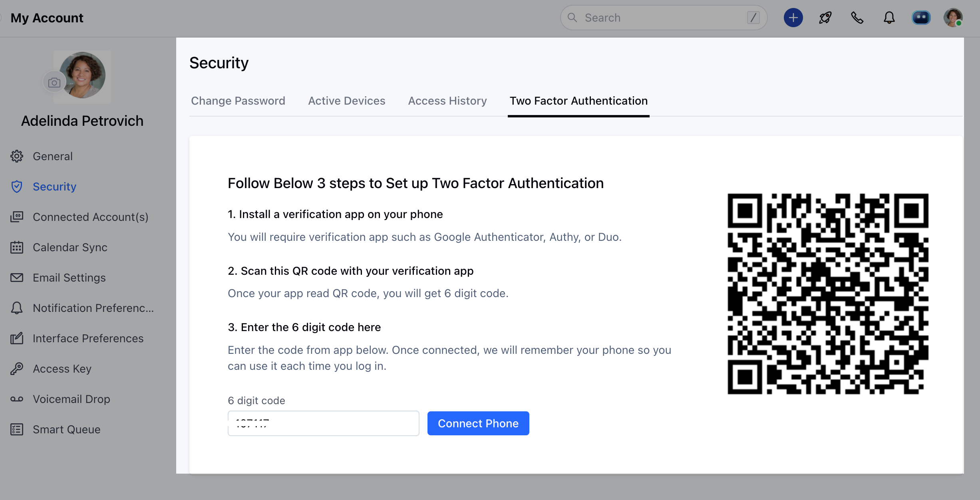Select Two Factor Authentication tab
The image size is (980, 500).
pos(578,101)
